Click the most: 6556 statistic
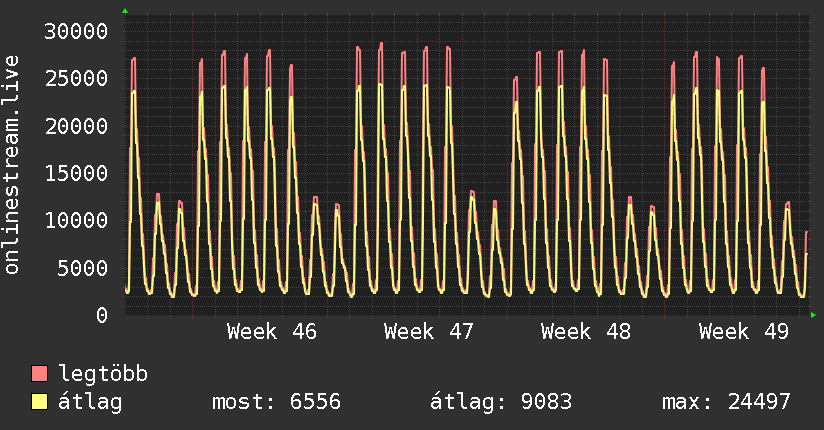This screenshot has height=430, width=824. click(277, 402)
